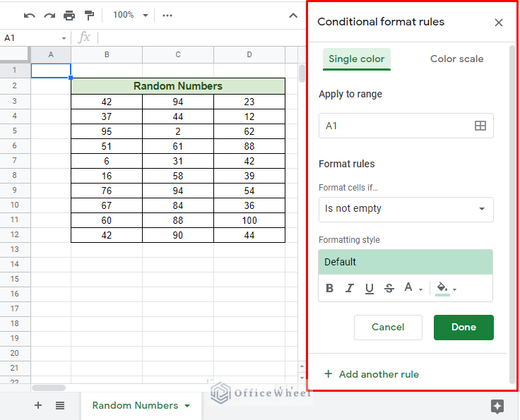
Task: Click the Undo icon in toolbar
Action: pos(29,15)
